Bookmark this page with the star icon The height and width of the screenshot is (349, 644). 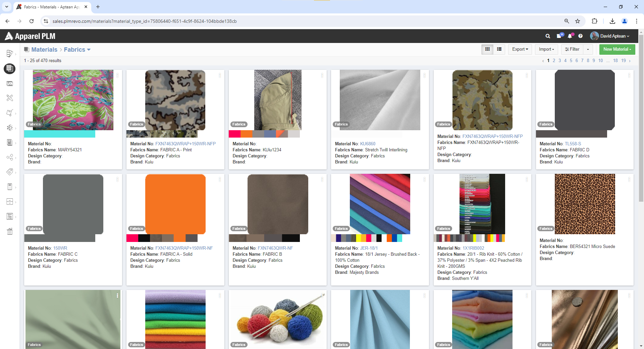[x=578, y=21]
